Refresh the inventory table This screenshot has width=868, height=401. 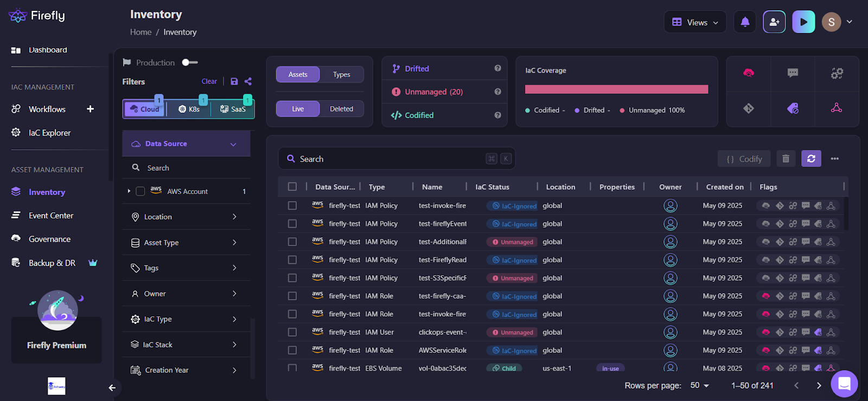point(811,159)
